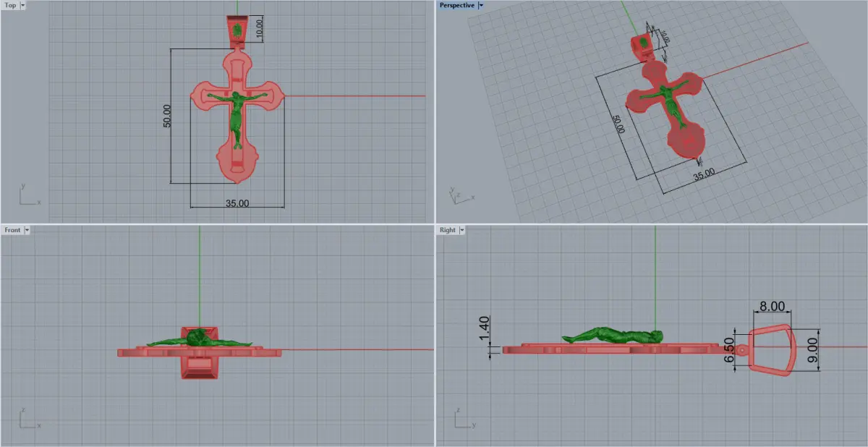The height and width of the screenshot is (447, 868).
Task: Open the Perspective viewport dropdown arrow
Action: [481, 5]
